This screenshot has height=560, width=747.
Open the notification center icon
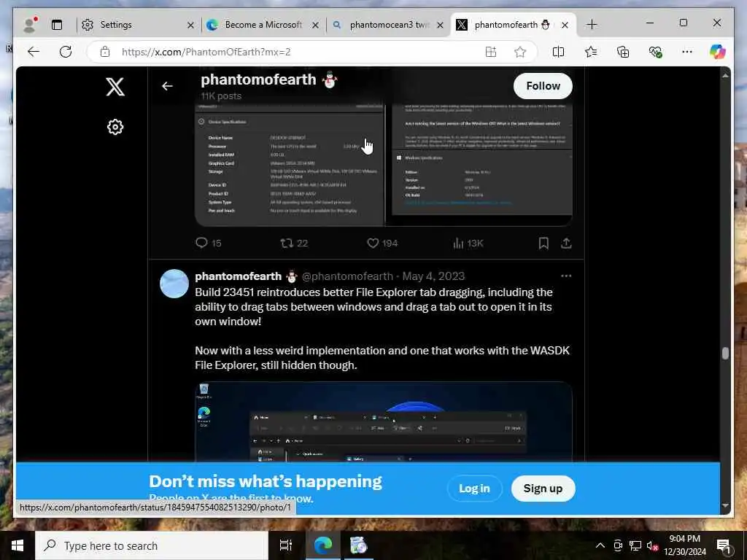tap(724, 546)
